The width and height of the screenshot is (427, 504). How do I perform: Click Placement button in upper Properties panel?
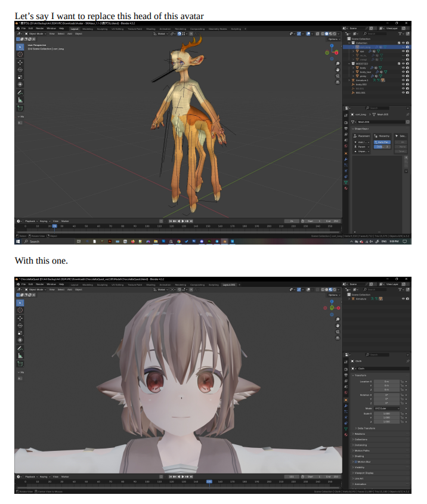[x=362, y=136]
